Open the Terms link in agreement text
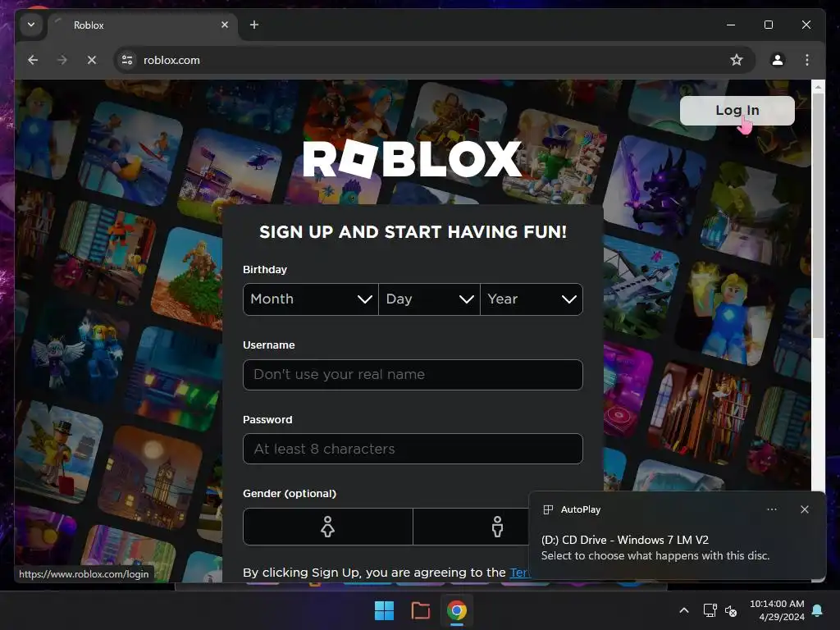This screenshot has height=630, width=840. click(518, 572)
